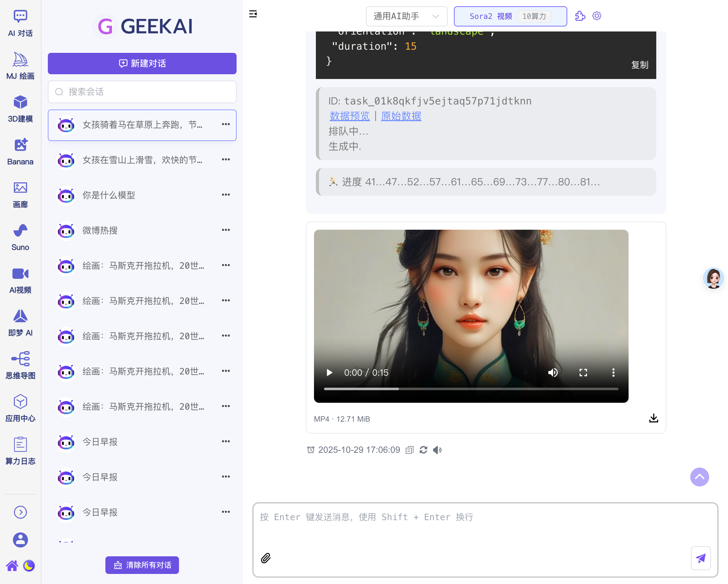Open the AI视频 section

click(x=20, y=279)
